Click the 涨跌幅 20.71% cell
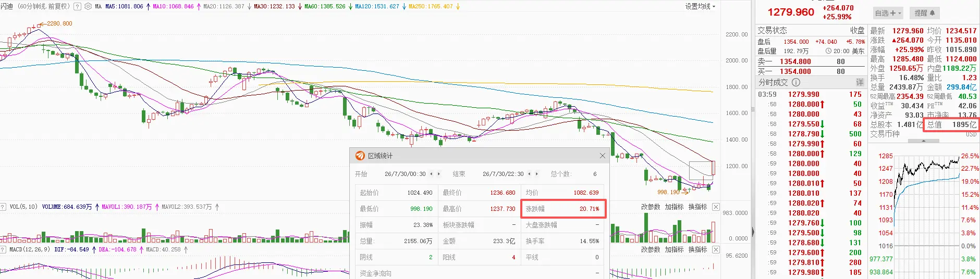Image resolution: width=980 pixels, height=279 pixels. [563, 209]
